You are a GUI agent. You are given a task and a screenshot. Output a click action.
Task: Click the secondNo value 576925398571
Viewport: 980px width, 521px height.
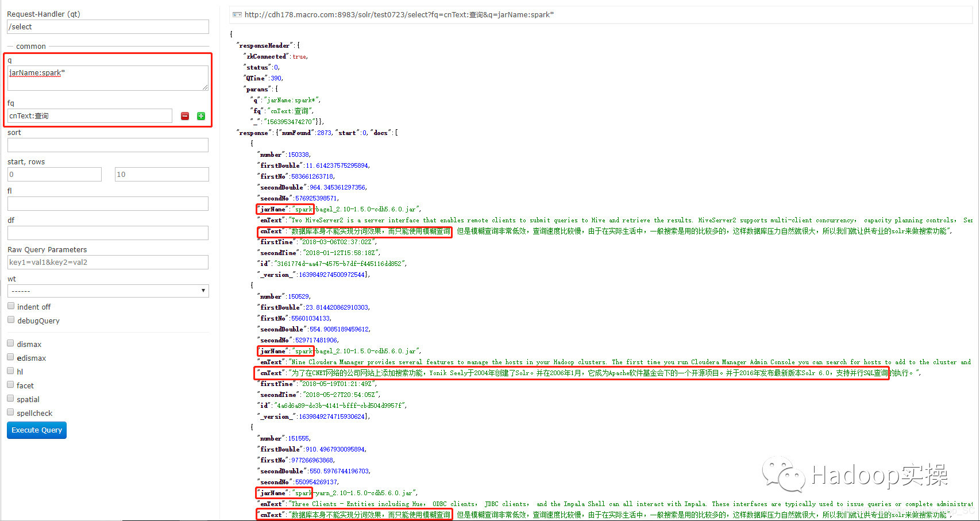tap(317, 198)
